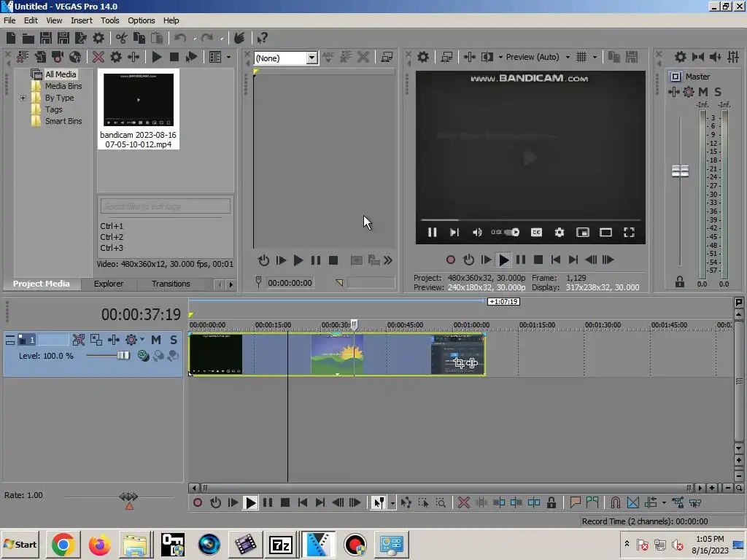Screen dimensions: 747x560
Task: Click the Copy icon in main toolbar
Action: (x=139, y=38)
